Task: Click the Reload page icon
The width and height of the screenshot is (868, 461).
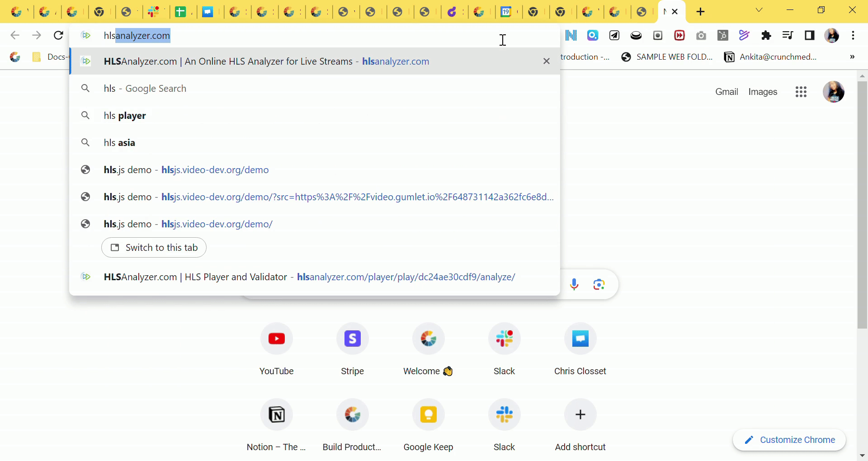Action: 58,35
